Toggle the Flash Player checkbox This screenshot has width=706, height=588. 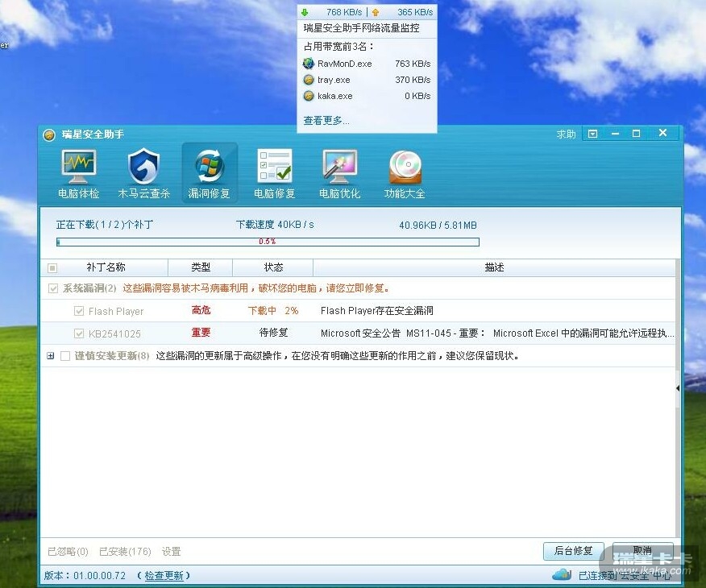click(x=79, y=311)
